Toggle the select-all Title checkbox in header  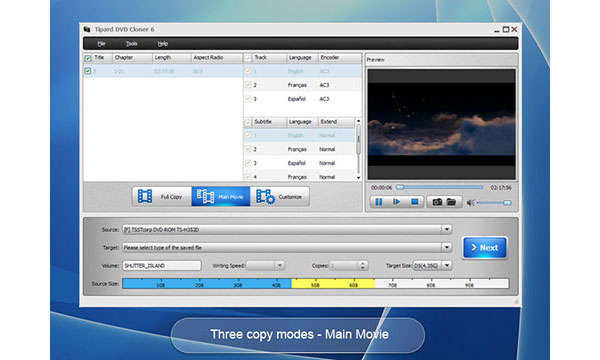(88, 58)
